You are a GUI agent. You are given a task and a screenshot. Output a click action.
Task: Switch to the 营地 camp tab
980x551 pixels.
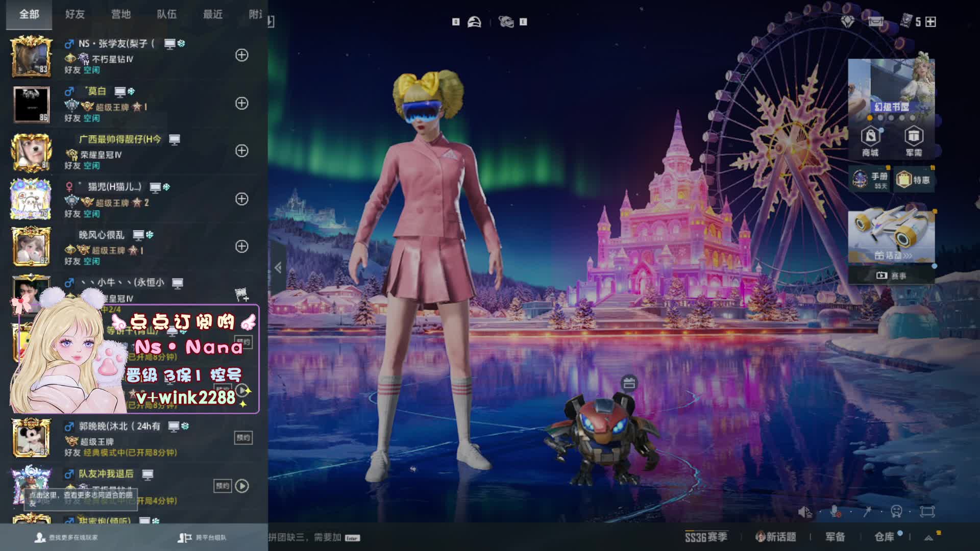point(121,14)
